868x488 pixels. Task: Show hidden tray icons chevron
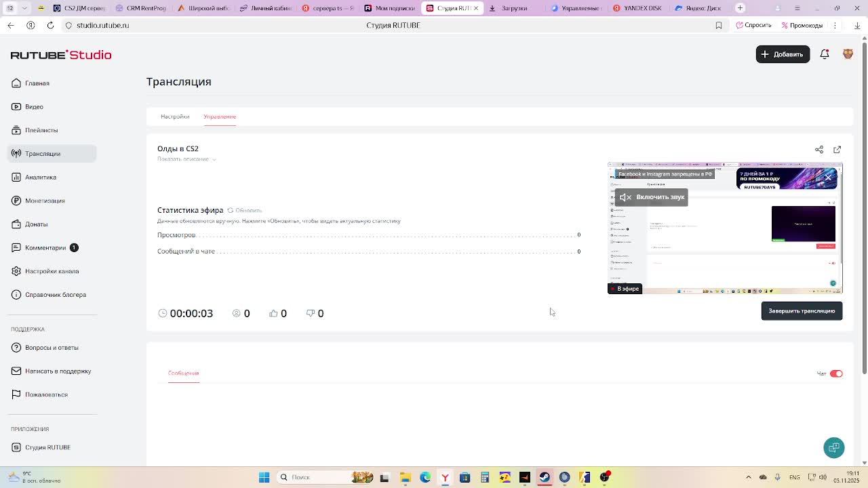click(x=749, y=477)
